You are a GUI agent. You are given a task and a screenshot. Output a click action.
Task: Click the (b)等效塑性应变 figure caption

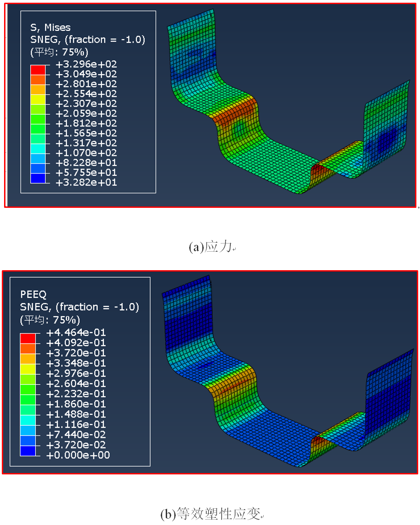click(x=210, y=514)
